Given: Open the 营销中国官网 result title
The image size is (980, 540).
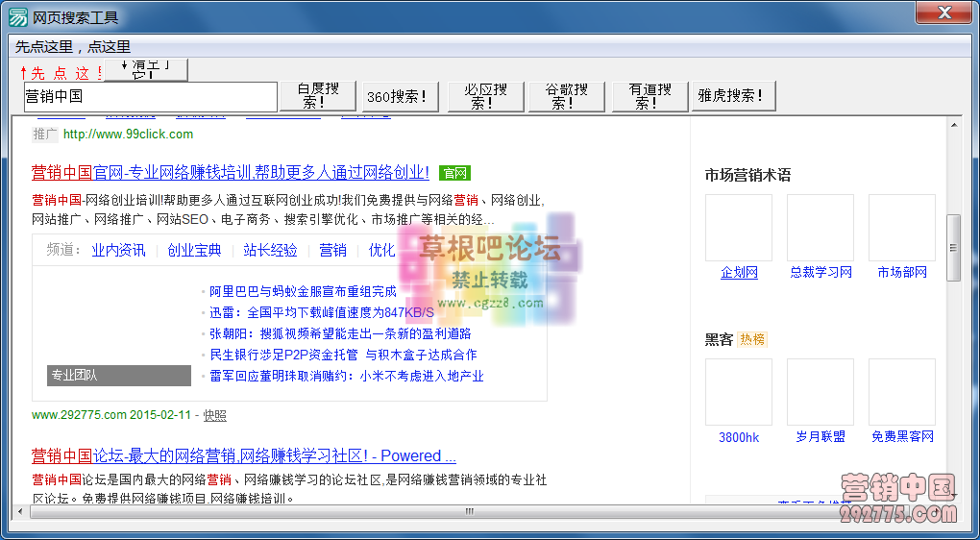Looking at the screenshot, I should click(x=231, y=173).
